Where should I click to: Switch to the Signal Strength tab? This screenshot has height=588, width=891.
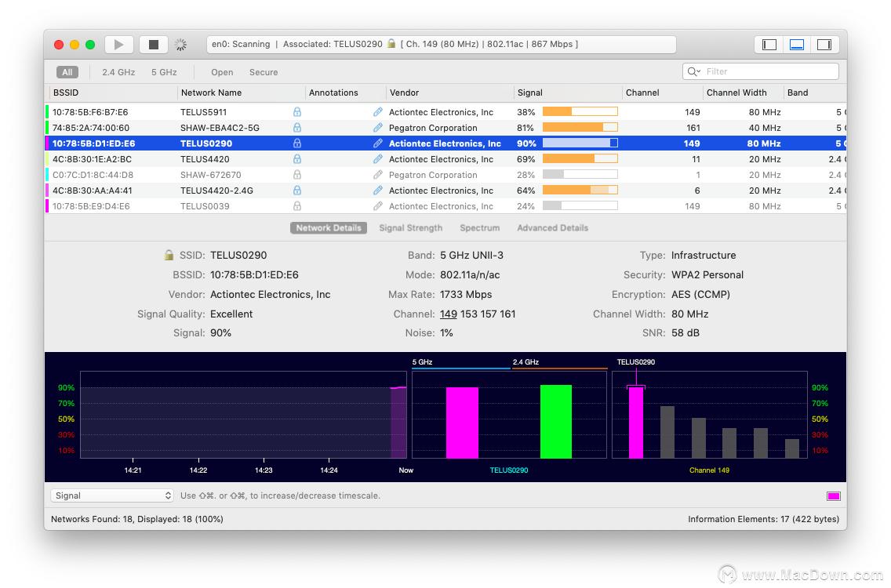click(x=411, y=228)
